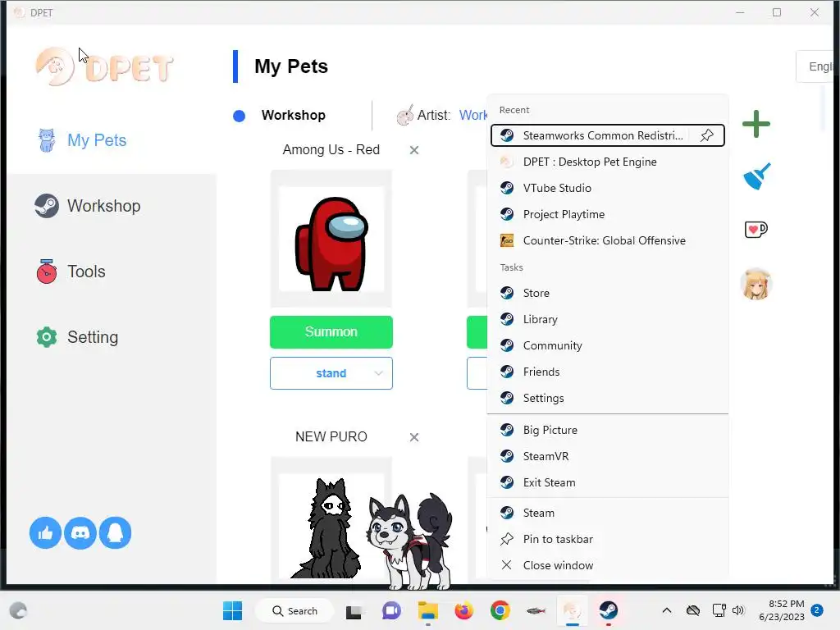Open the Steam app entry
This screenshot has width=840, height=630.
click(608, 513)
